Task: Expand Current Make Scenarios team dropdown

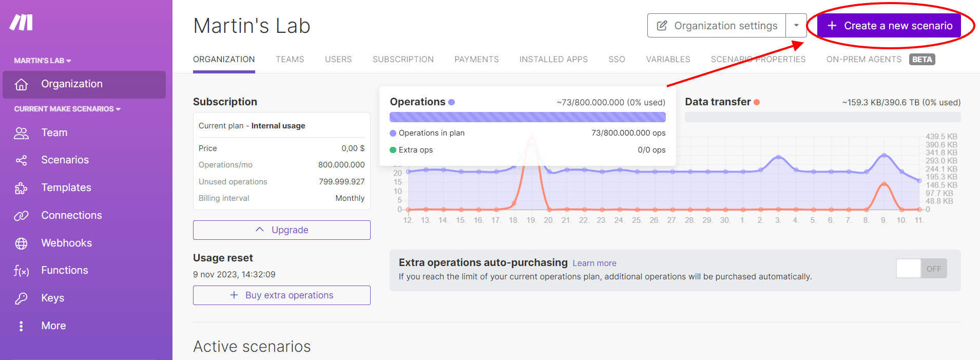Action: (x=67, y=109)
